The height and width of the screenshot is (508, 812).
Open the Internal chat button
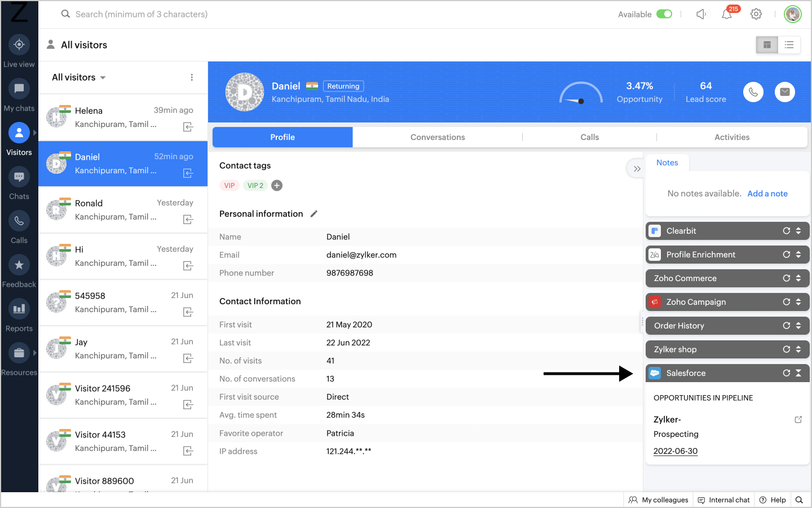(723, 500)
